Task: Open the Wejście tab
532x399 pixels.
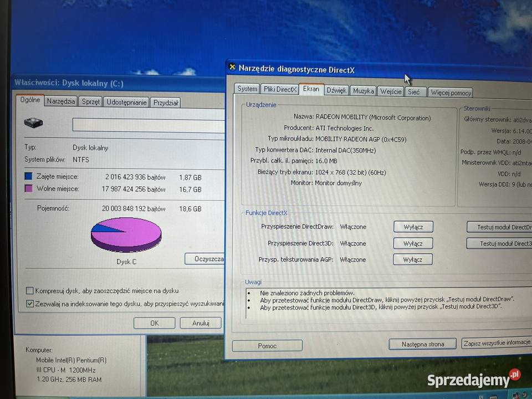Action: (x=391, y=91)
